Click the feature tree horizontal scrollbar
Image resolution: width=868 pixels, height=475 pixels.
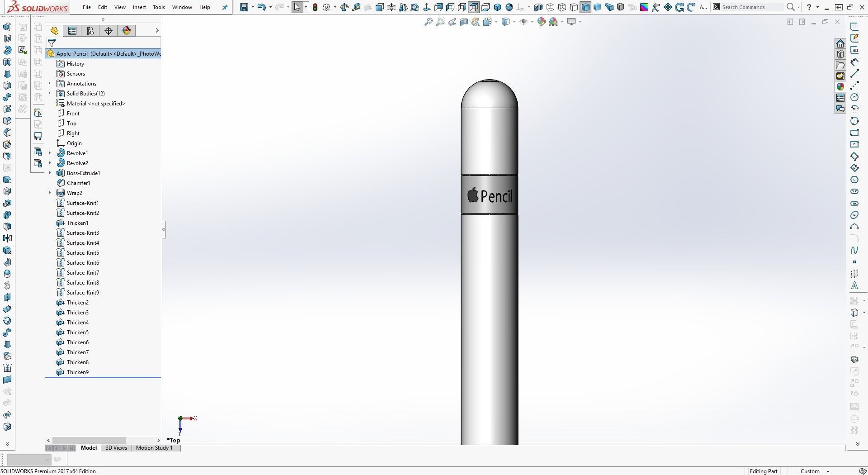point(89,440)
